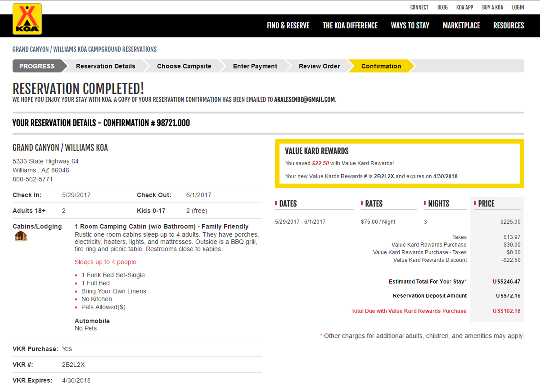This screenshot has width=540, height=392.
Task: Click the Login link
Action: (518, 7)
